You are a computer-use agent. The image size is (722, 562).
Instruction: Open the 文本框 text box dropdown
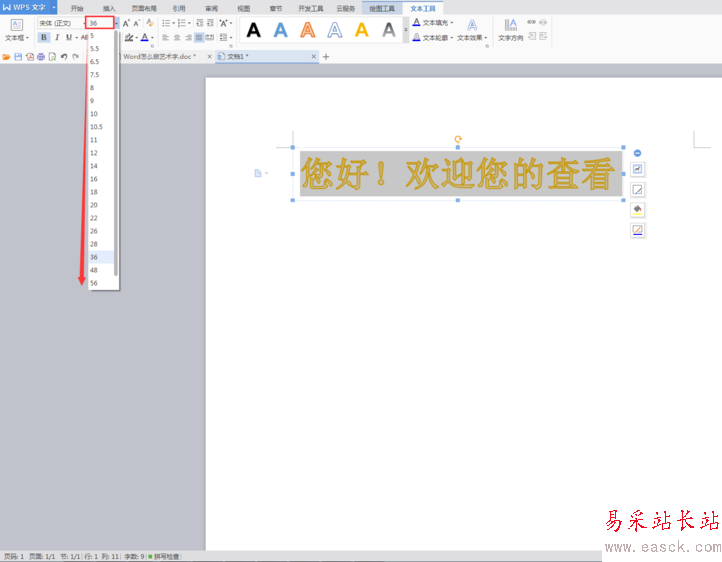coord(17,30)
